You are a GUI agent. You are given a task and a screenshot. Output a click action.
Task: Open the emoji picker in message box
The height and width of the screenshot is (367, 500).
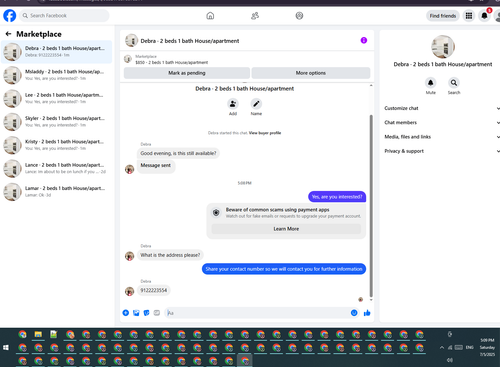(x=354, y=313)
